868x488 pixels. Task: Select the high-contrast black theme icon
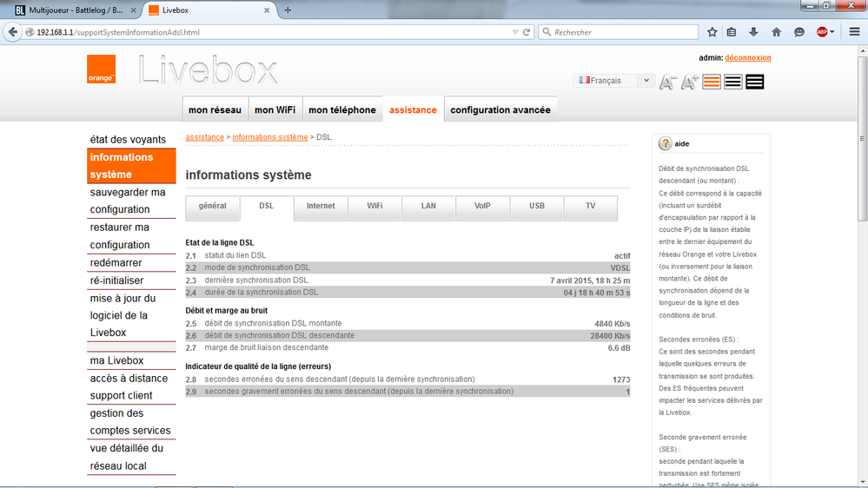pyautogui.click(x=754, y=82)
